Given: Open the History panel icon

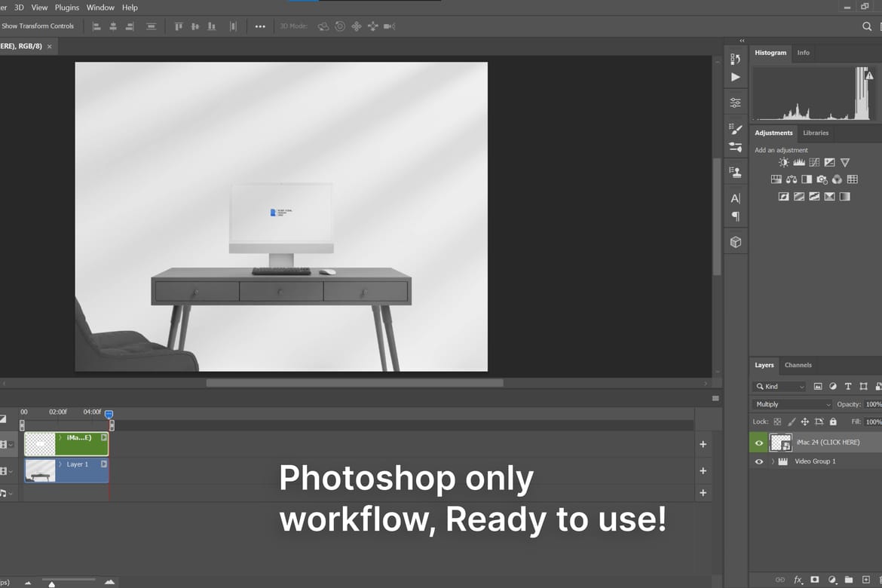Looking at the screenshot, I should [x=735, y=59].
